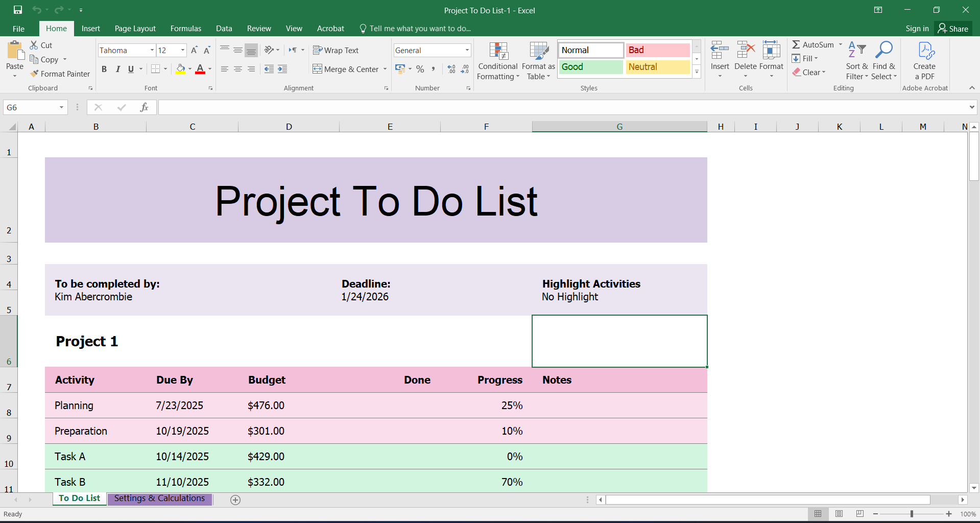Click the Sort & Filter icon
The height and width of the screenshot is (523, 980).
856,51
